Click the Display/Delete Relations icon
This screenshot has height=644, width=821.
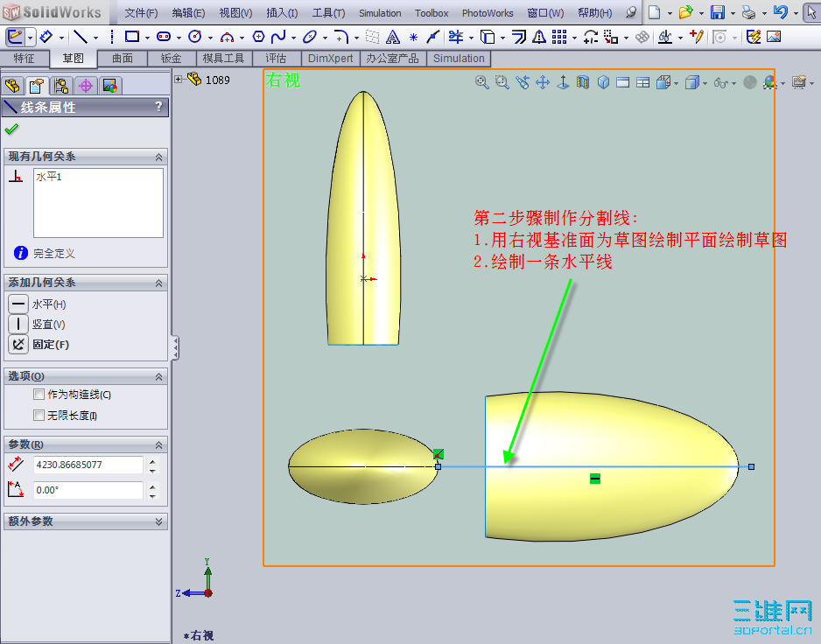[x=665, y=37]
